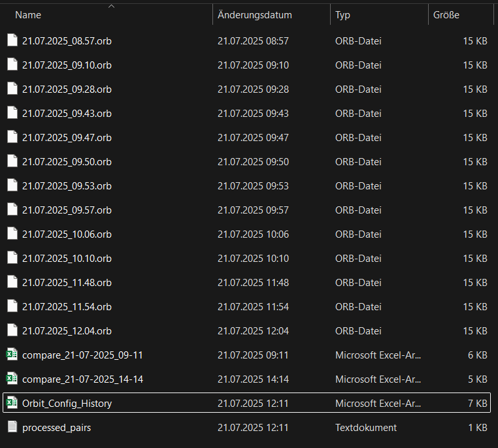
Task: Click ORB-Datei type of 09.43.orb row
Action: [358, 113]
